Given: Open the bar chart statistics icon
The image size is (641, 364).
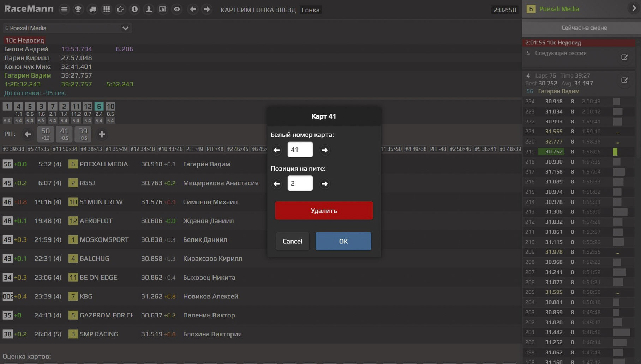Looking at the screenshot, I should 163,10.
